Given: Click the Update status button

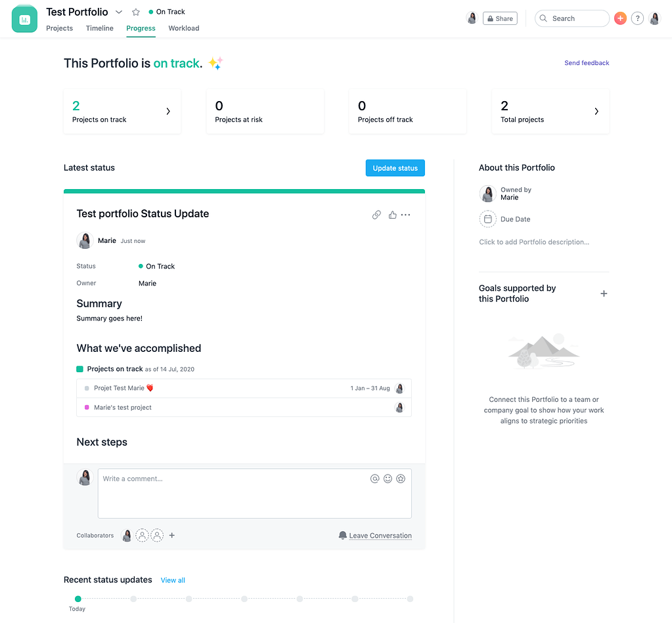Looking at the screenshot, I should click(x=395, y=167).
